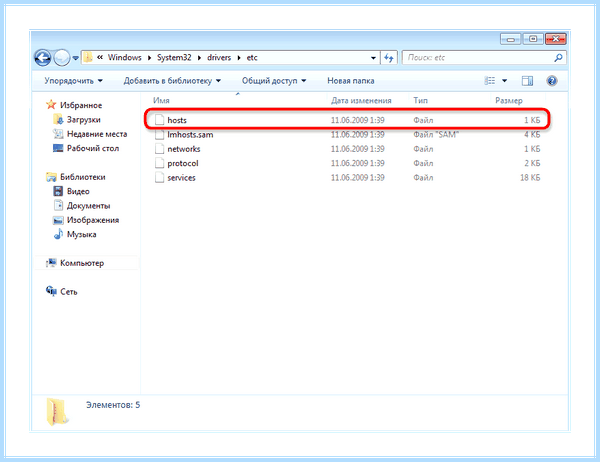Go back with the Back arrow button
The width and height of the screenshot is (600, 462).
coord(43,58)
